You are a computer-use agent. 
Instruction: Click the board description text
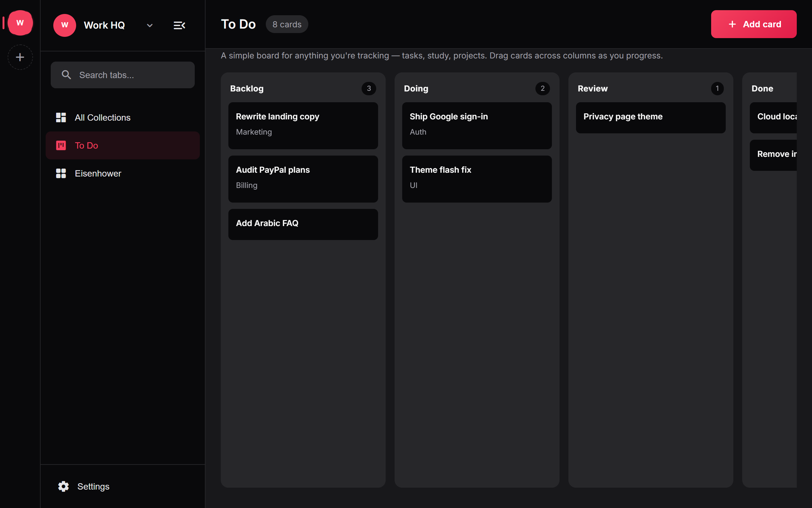point(442,56)
